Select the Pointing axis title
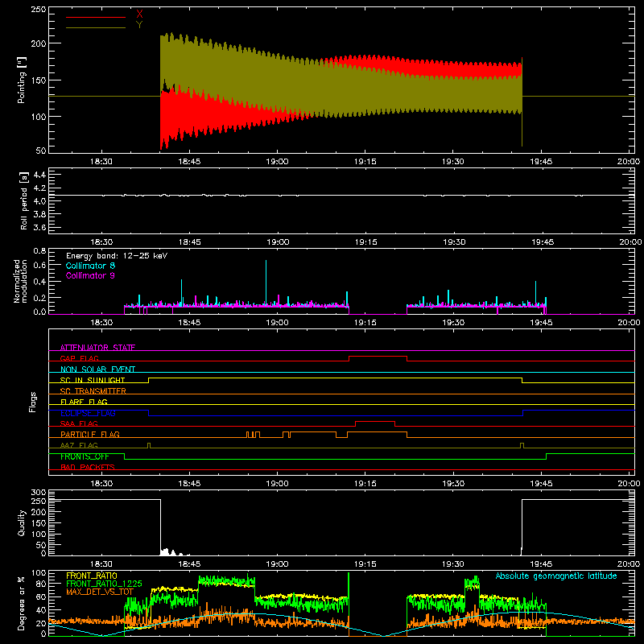This screenshot has width=644, height=644. (22, 80)
